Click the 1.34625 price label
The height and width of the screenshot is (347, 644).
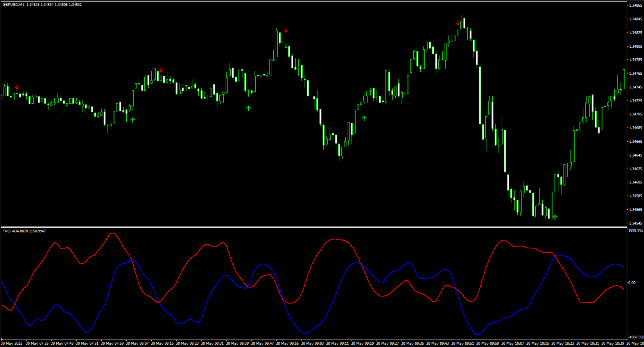(x=635, y=169)
